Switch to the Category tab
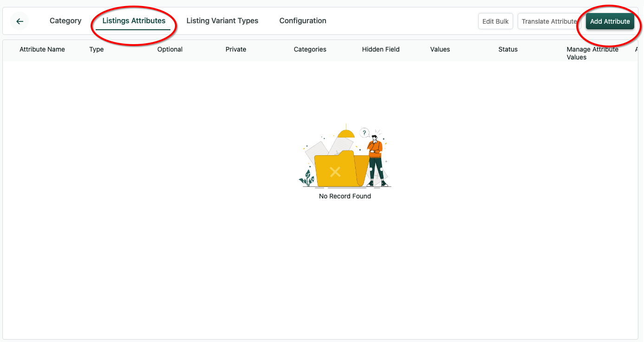644x342 pixels. [65, 21]
